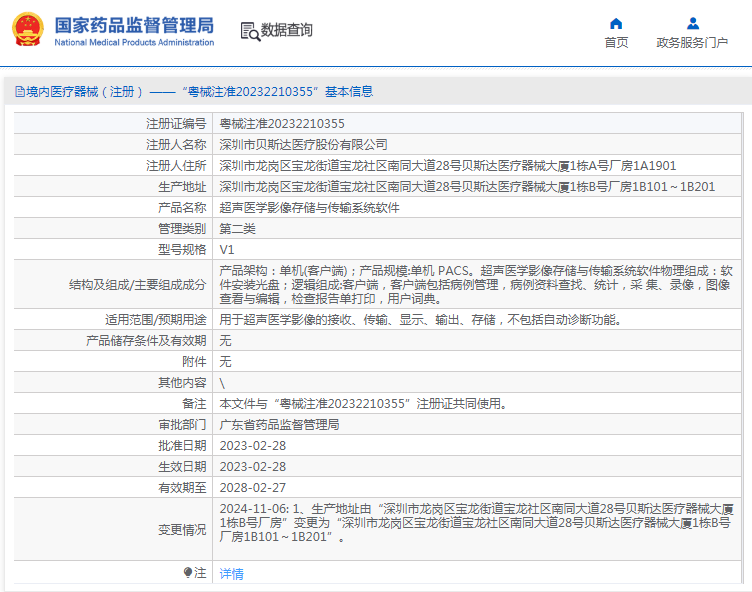
Task: Click the 注册人名称 label
Action: pos(176,145)
